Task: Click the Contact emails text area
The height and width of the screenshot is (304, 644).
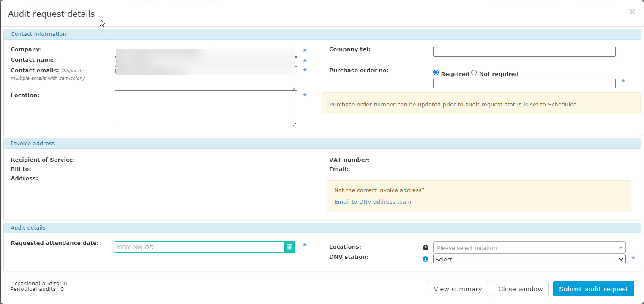Action: pyautogui.click(x=205, y=80)
